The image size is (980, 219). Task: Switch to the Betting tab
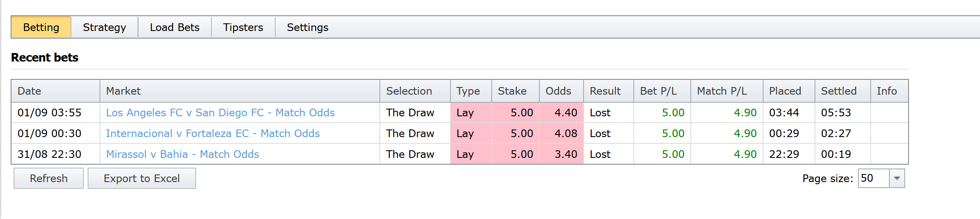[41, 28]
